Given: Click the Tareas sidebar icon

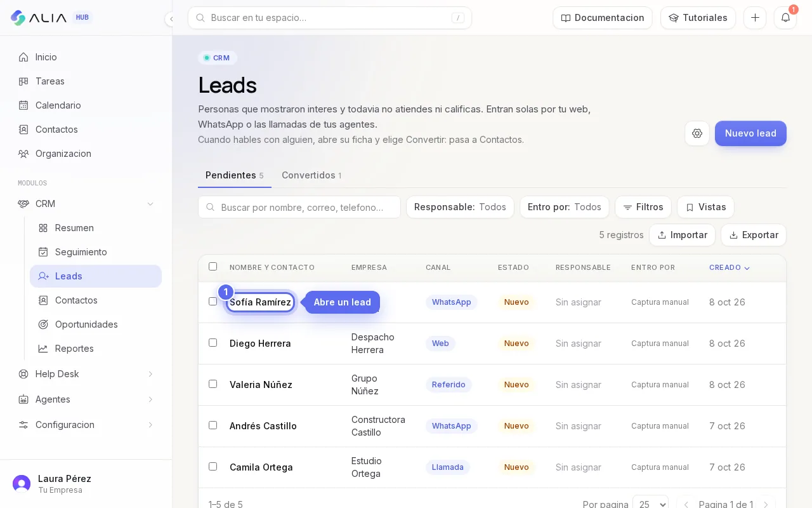Looking at the screenshot, I should [23, 81].
